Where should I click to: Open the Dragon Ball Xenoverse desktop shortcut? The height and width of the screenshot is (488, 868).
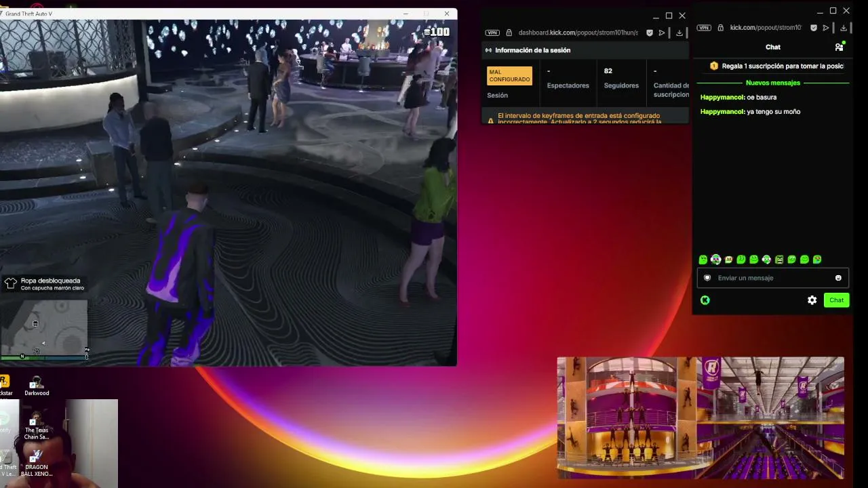pos(37,463)
